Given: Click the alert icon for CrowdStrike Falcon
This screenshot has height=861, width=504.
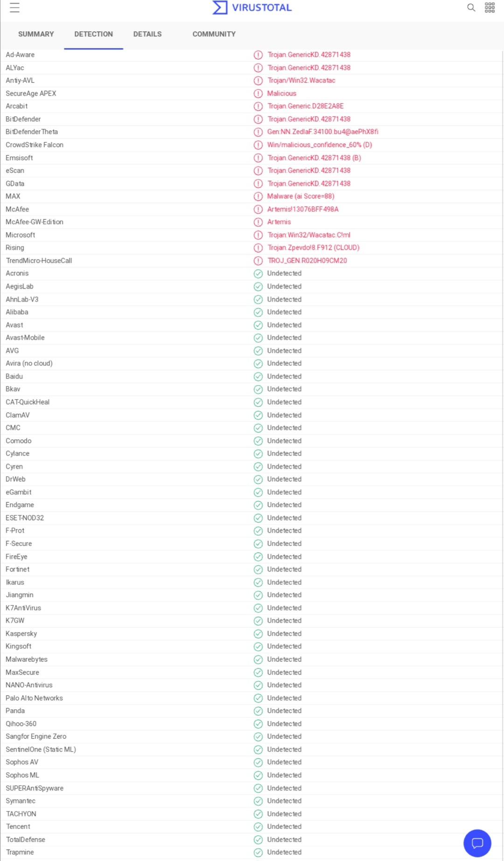Looking at the screenshot, I should [258, 145].
